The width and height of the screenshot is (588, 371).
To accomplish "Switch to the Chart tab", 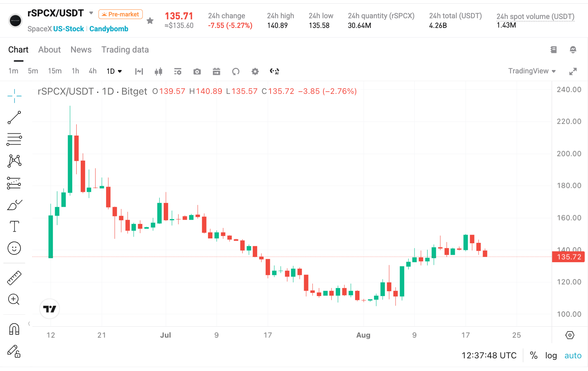I will coord(18,50).
